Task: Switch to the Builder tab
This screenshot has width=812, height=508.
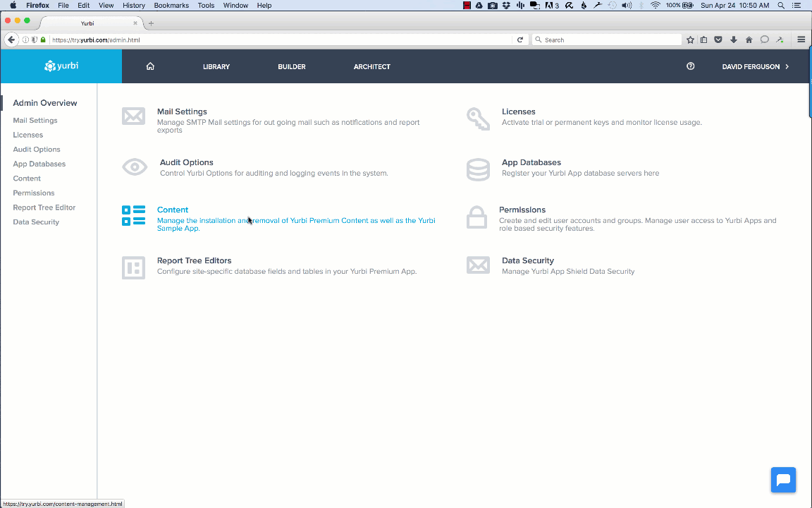Action: point(292,66)
